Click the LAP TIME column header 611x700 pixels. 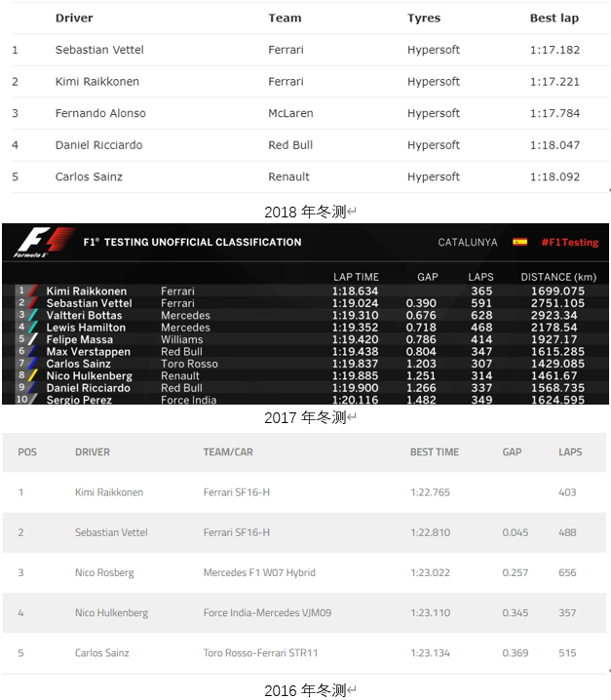(x=356, y=277)
